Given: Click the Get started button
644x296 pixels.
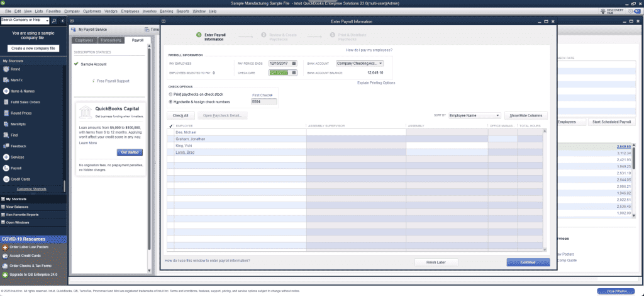Looking at the screenshot, I should coord(130,152).
